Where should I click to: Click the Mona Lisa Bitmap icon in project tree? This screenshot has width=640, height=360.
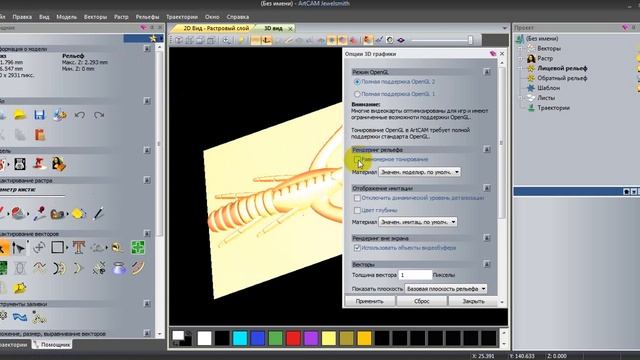(x=531, y=58)
